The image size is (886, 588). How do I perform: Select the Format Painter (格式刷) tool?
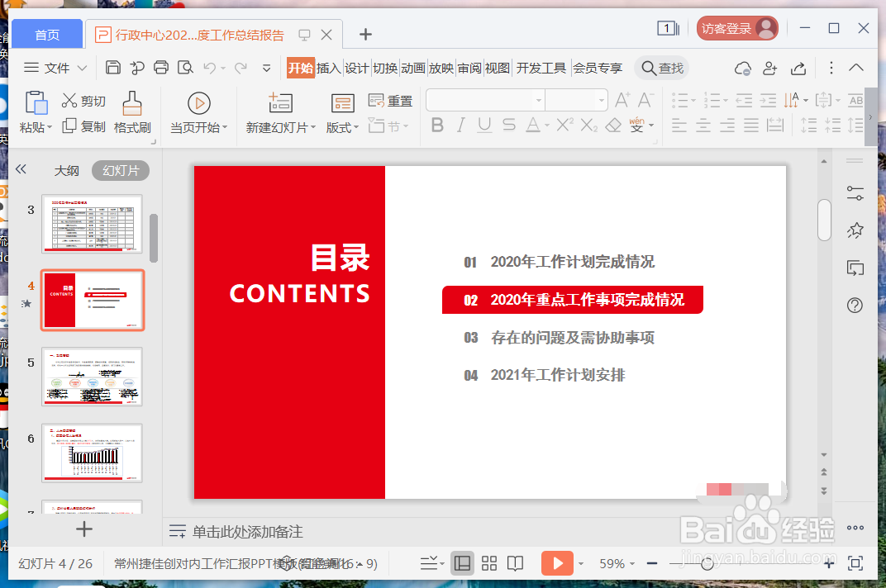click(132, 112)
